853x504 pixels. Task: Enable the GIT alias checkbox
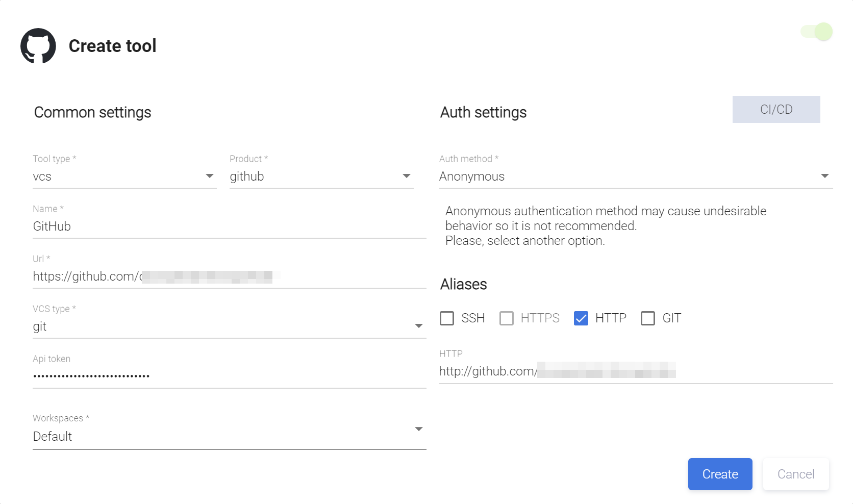pyautogui.click(x=648, y=318)
